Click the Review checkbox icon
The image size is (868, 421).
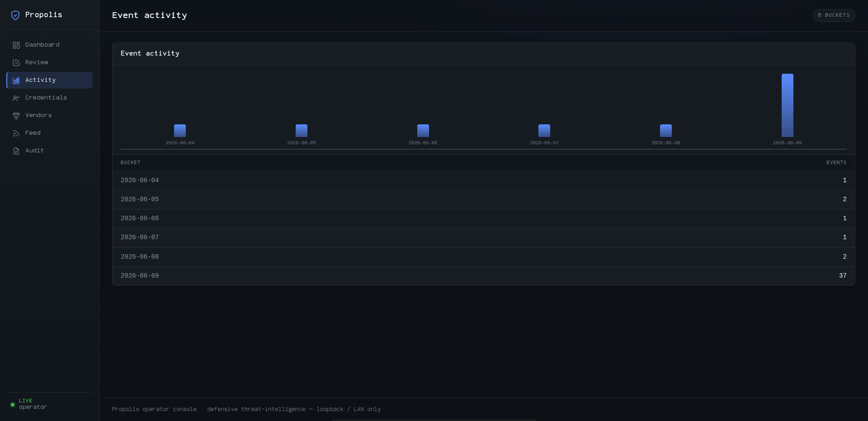[16, 63]
